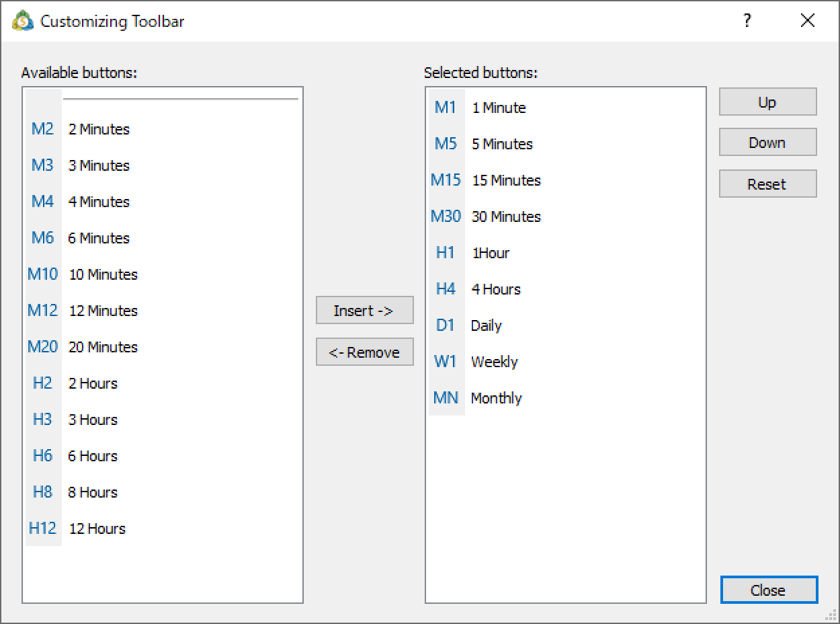Click the W1 icon in Selected buttons
The image size is (840, 624).
[446, 362]
